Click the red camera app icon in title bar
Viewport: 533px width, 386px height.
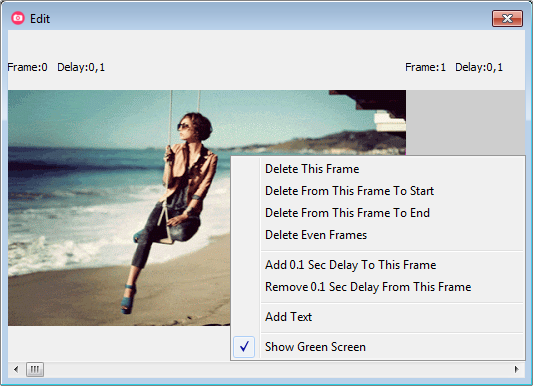(x=18, y=18)
